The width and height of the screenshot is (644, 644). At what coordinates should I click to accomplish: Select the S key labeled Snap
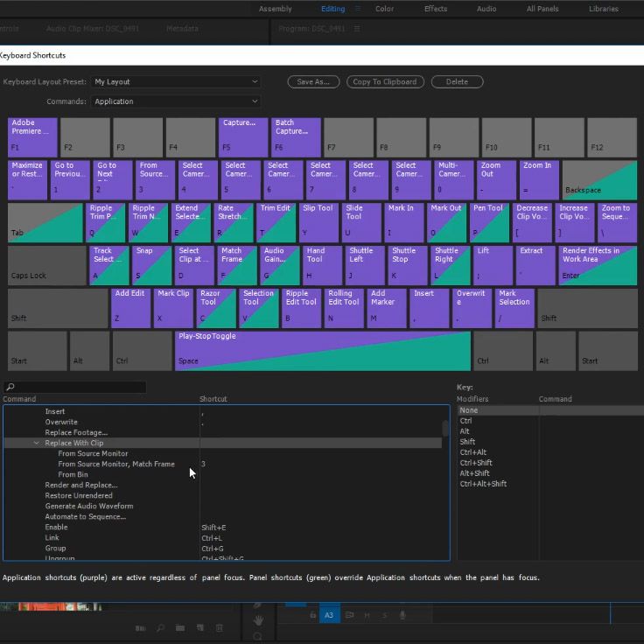tap(152, 265)
